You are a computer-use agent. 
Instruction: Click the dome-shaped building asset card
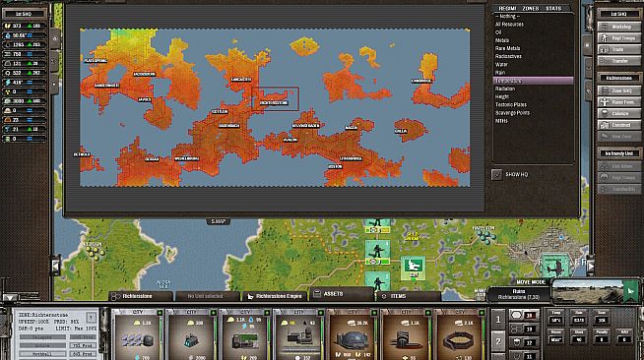tap(352, 334)
